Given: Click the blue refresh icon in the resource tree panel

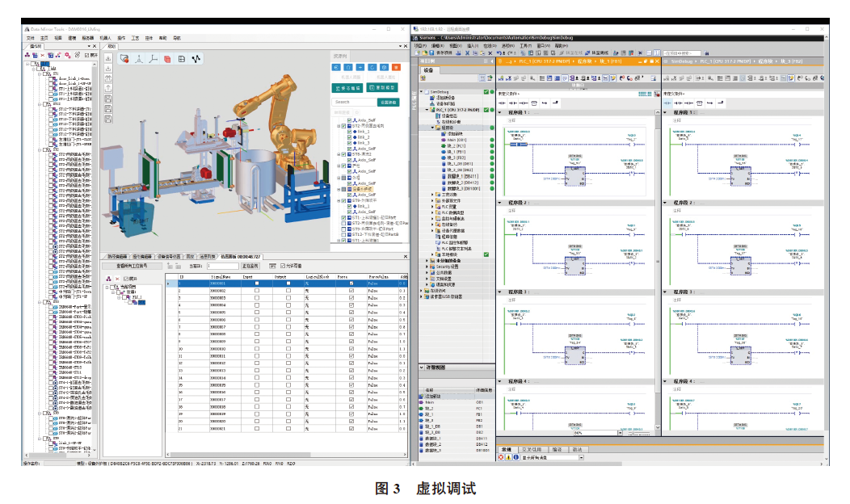Looking at the screenshot, I should (372, 68).
